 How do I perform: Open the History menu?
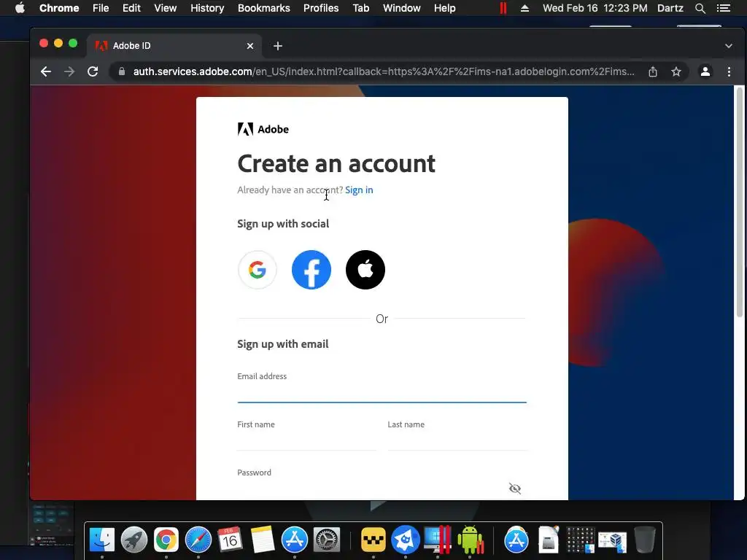coord(207,8)
